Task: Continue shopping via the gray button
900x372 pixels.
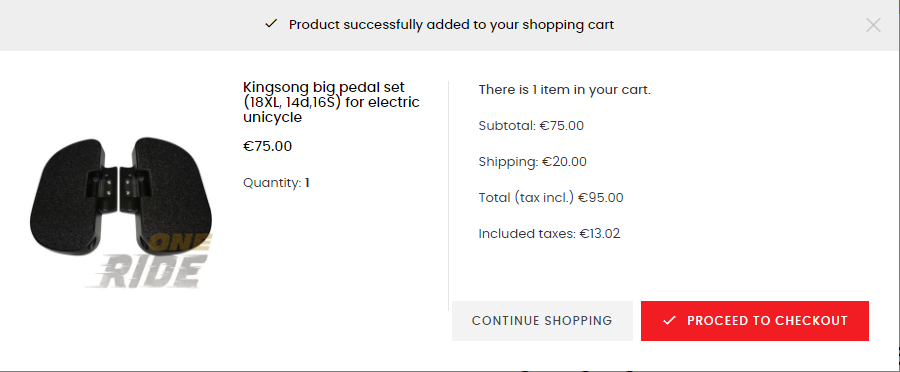Action: [x=542, y=321]
